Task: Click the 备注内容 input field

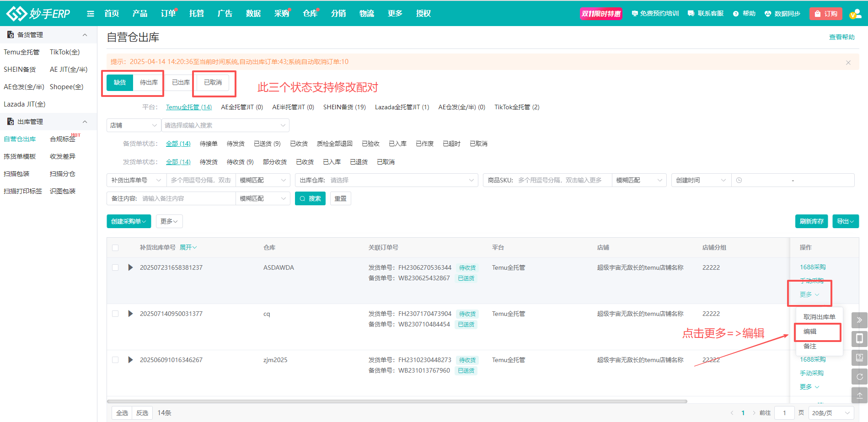Action: pyautogui.click(x=187, y=198)
